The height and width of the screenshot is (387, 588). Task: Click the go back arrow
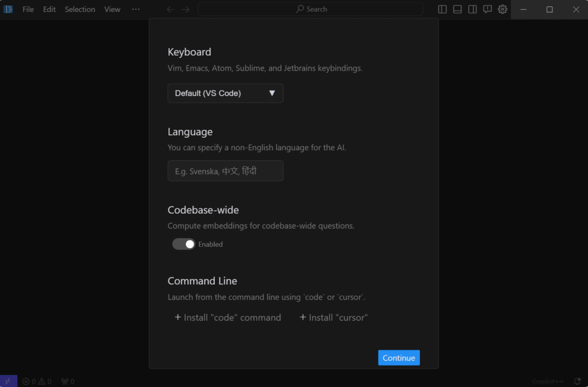pos(170,9)
